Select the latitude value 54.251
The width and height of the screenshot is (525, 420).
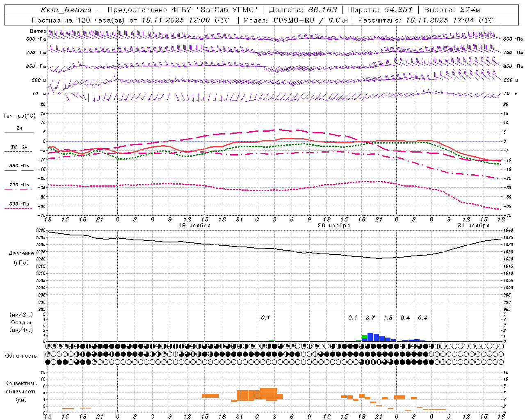click(398, 10)
